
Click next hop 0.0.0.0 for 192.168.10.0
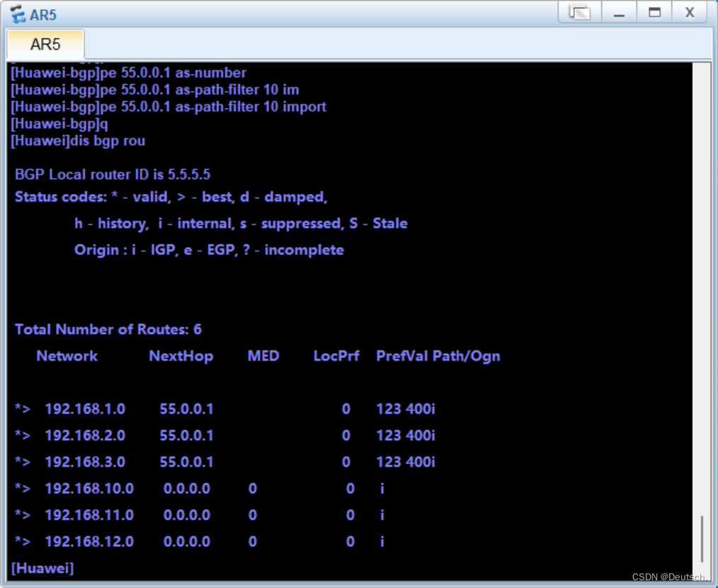(x=187, y=488)
